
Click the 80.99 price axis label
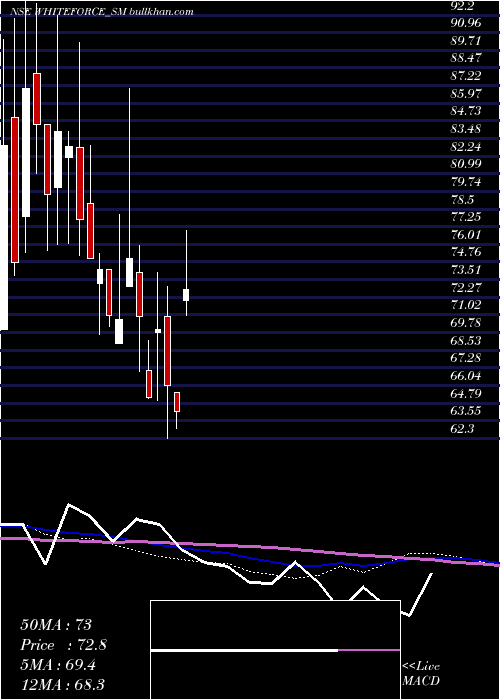click(466, 164)
